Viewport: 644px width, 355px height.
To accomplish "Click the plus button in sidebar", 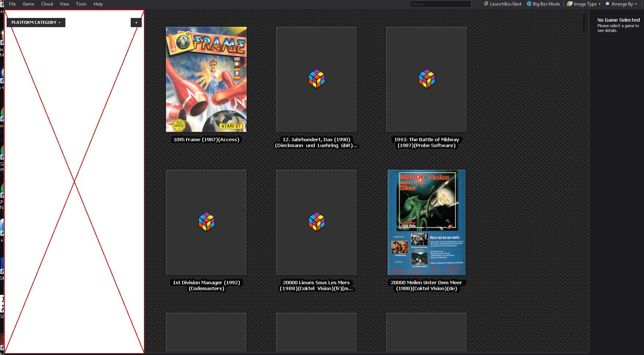I will pos(136,22).
